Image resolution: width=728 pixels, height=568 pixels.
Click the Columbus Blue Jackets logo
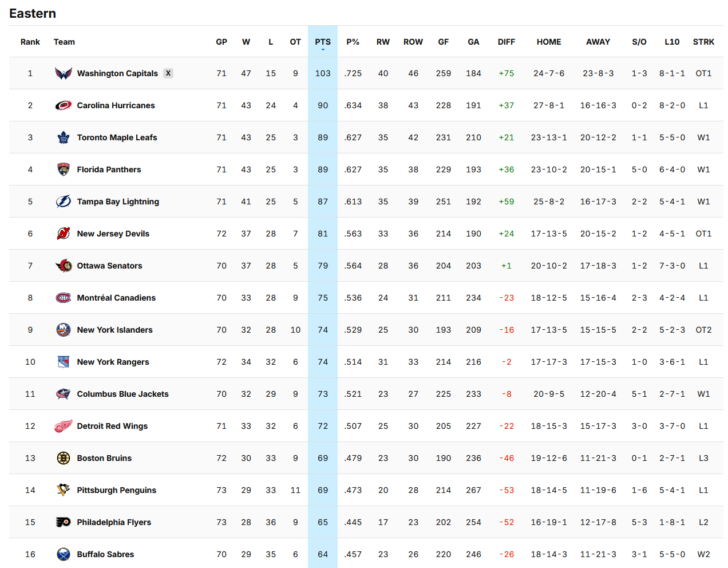coord(64,394)
